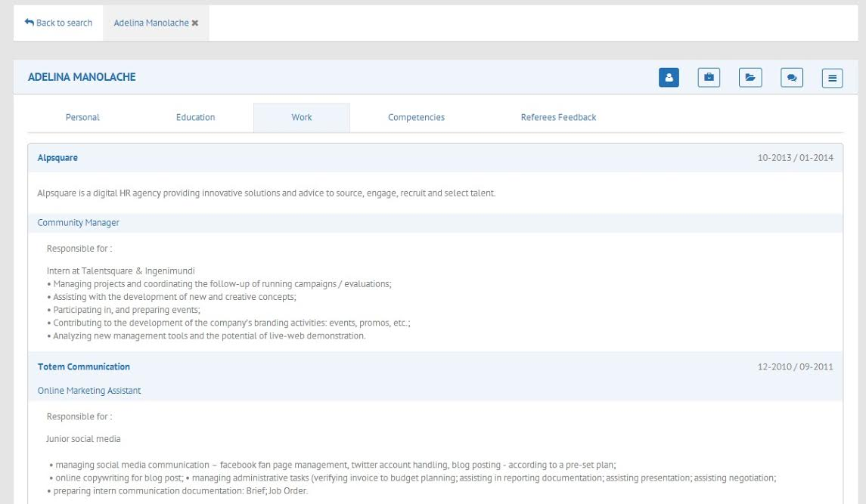Click the Alpsquare company heading
866x504 pixels.
(x=57, y=158)
